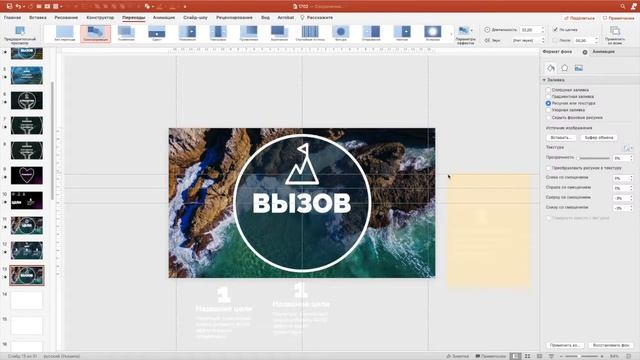
Task: Click the Undo arrow icon
Action: coord(18,7)
